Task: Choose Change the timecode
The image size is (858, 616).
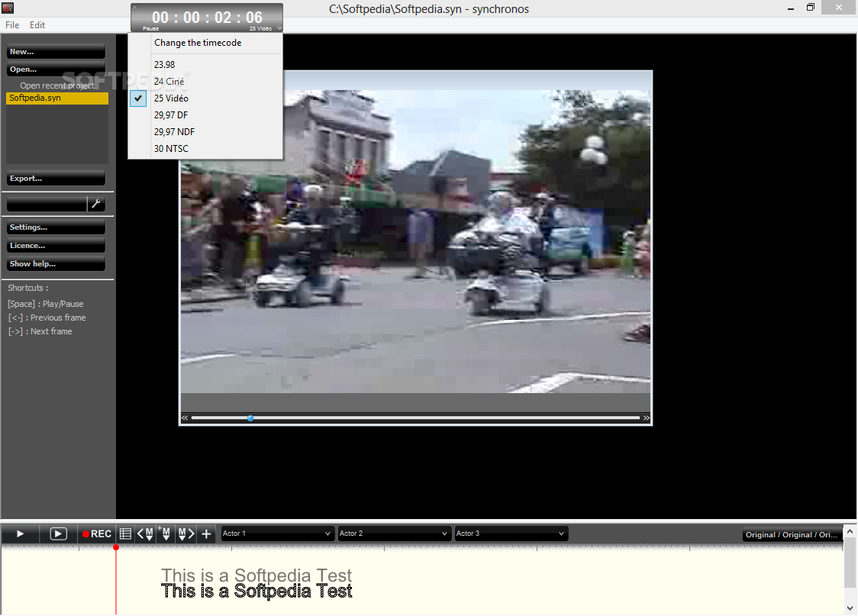Action: [x=205, y=43]
